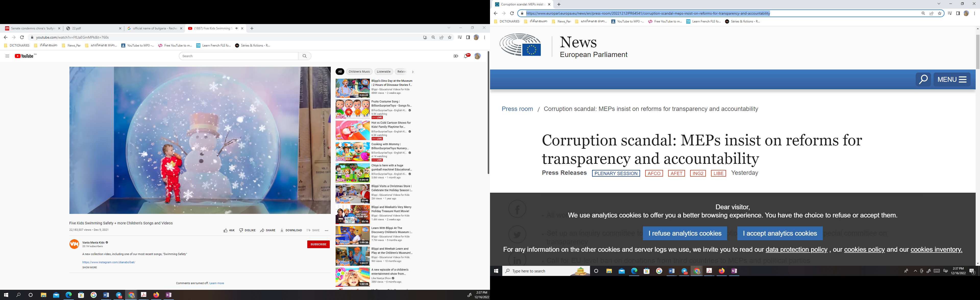Click the DISLIKE button under the video
Image resolution: width=980 pixels, height=300 pixels.
coord(247,230)
